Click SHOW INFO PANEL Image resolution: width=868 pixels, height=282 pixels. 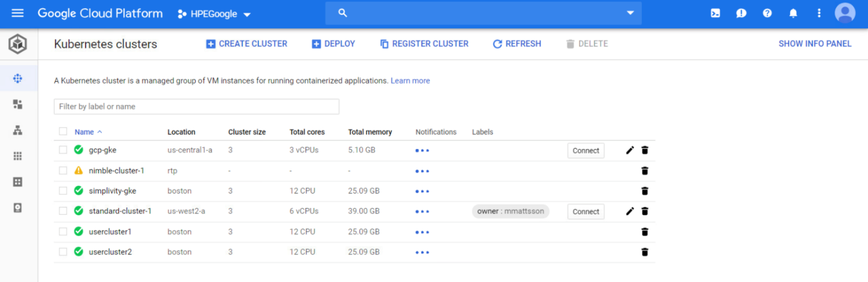coord(815,44)
